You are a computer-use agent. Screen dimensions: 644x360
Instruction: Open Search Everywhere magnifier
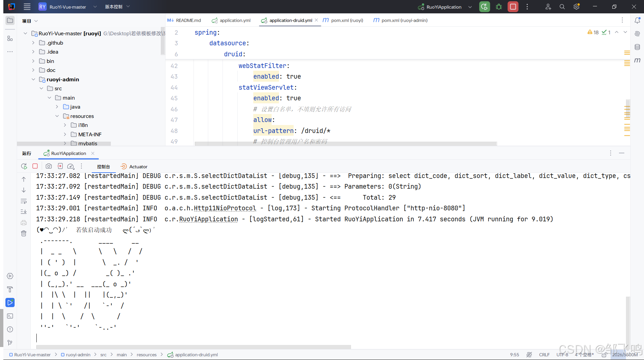coord(562,7)
